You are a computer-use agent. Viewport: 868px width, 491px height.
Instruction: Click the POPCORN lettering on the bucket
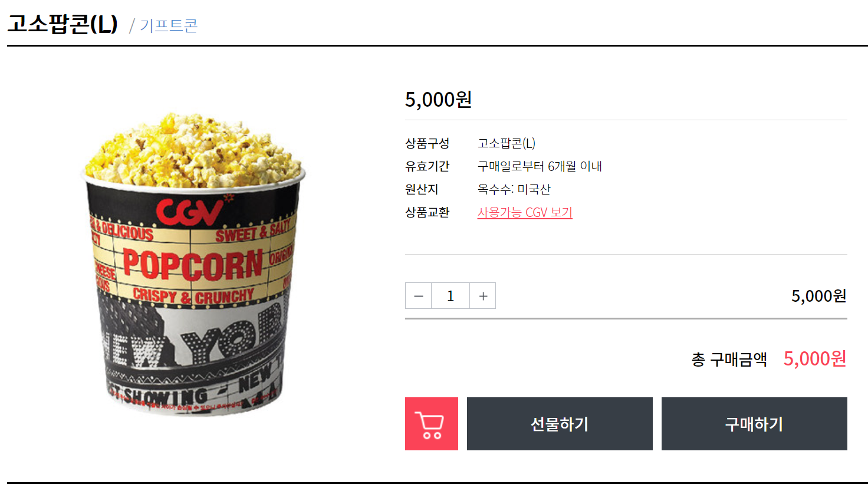[193, 265]
